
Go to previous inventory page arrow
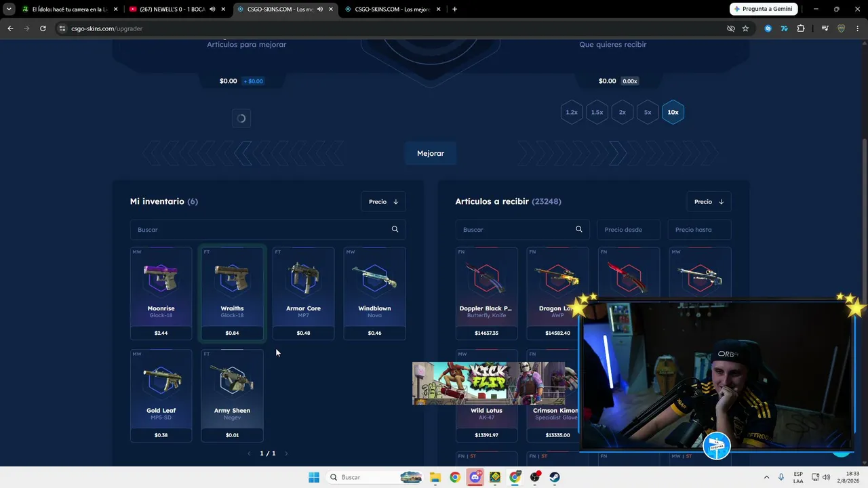(x=249, y=453)
